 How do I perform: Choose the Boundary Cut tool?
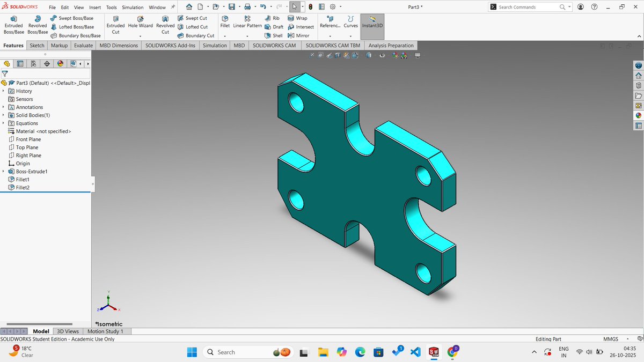196,35
